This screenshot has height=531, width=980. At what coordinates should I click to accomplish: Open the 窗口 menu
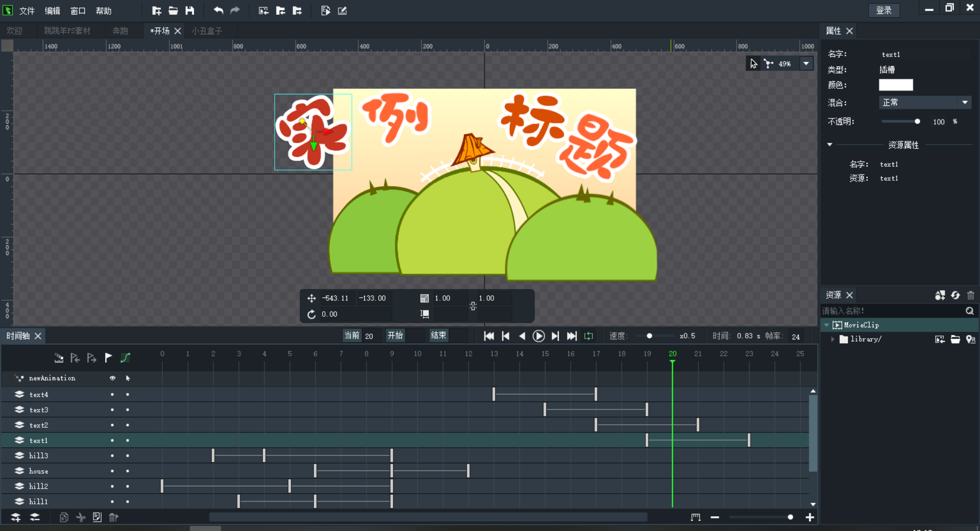click(78, 11)
